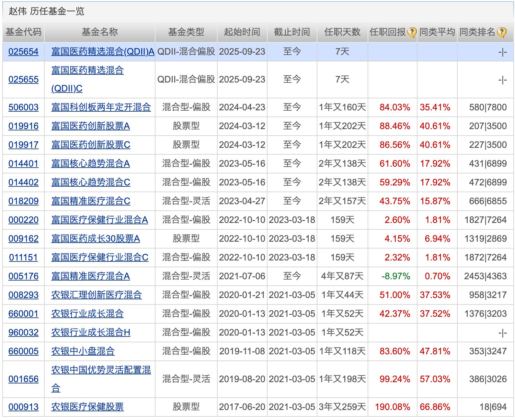Click the help icon beside 同类排名
This screenshot has height=420, width=515.
click(x=501, y=32)
